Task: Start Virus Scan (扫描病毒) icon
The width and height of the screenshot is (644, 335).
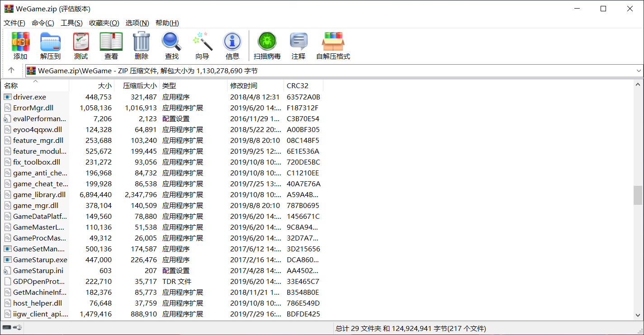Action: [x=267, y=46]
